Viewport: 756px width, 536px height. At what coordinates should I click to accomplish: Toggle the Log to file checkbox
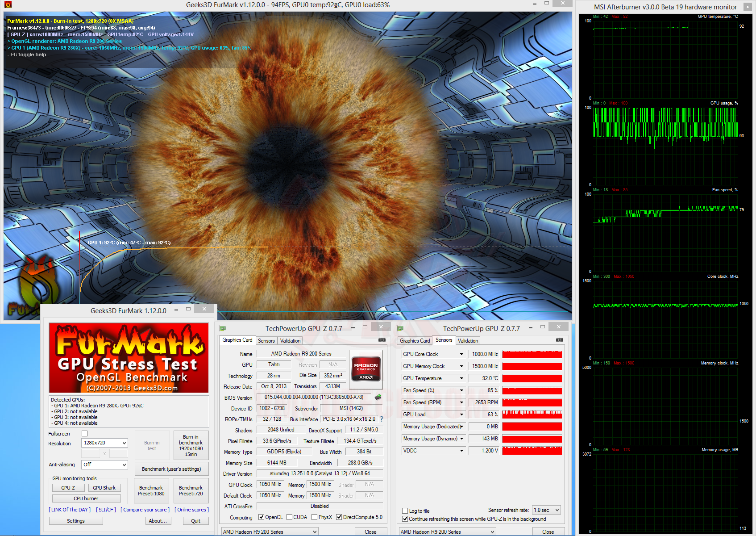(x=405, y=511)
